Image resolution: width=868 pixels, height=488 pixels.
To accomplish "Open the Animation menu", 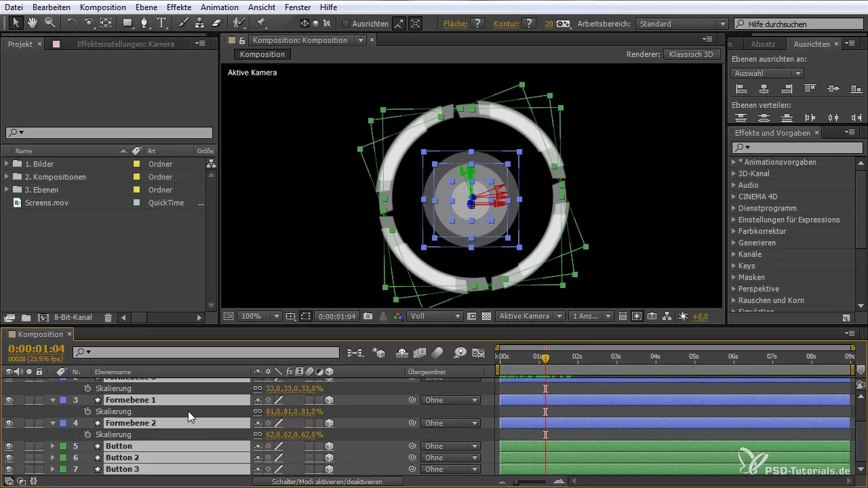I will (219, 7).
